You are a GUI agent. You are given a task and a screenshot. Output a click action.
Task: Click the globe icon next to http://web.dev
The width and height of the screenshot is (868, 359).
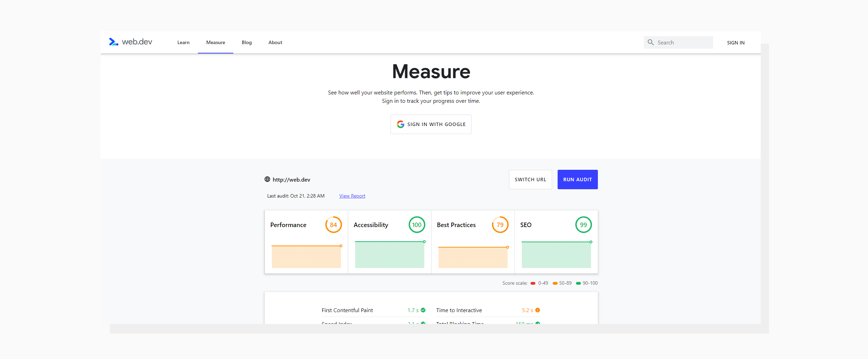pyautogui.click(x=267, y=179)
